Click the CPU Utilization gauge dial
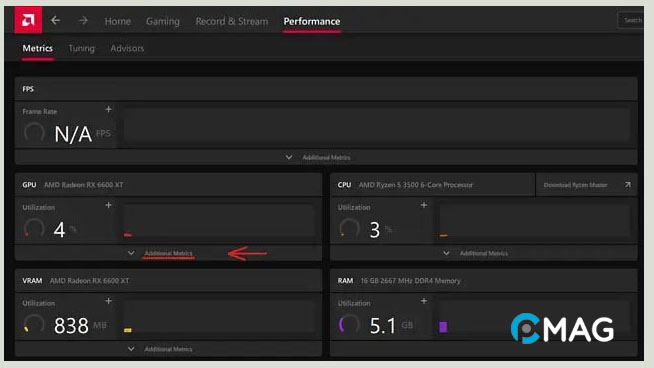Image resolution: width=654 pixels, height=368 pixels. pos(350,229)
